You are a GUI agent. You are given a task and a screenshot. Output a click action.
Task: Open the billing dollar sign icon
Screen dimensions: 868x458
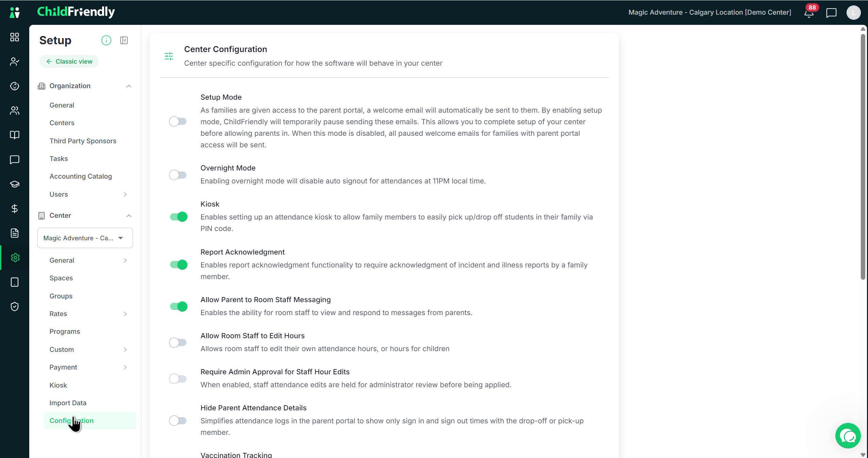tap(15, 209)
